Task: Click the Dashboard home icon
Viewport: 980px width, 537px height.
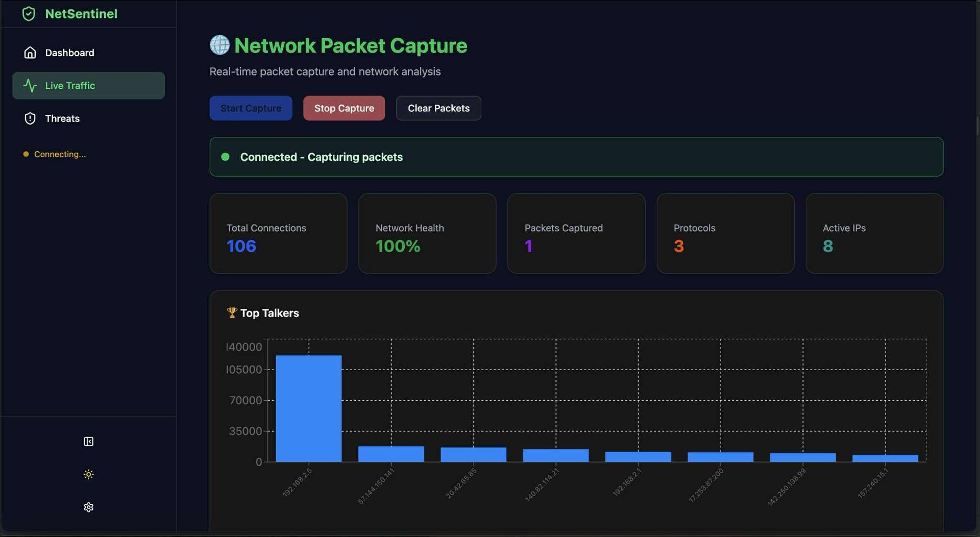Action: [x=30, y=53]
